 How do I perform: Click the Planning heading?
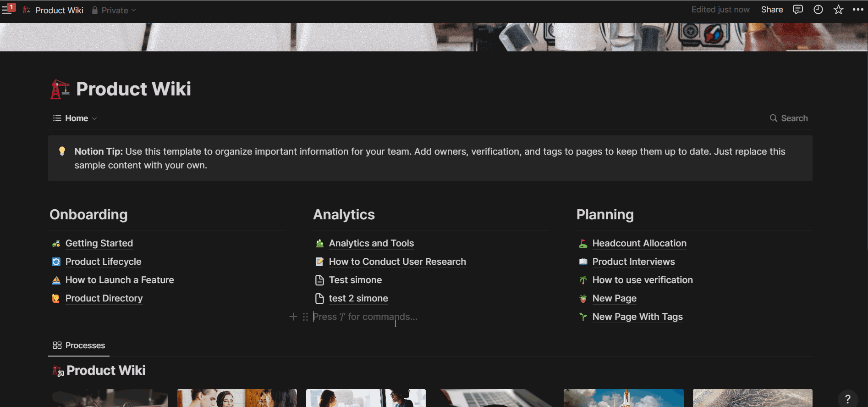(x=605, y=215)
